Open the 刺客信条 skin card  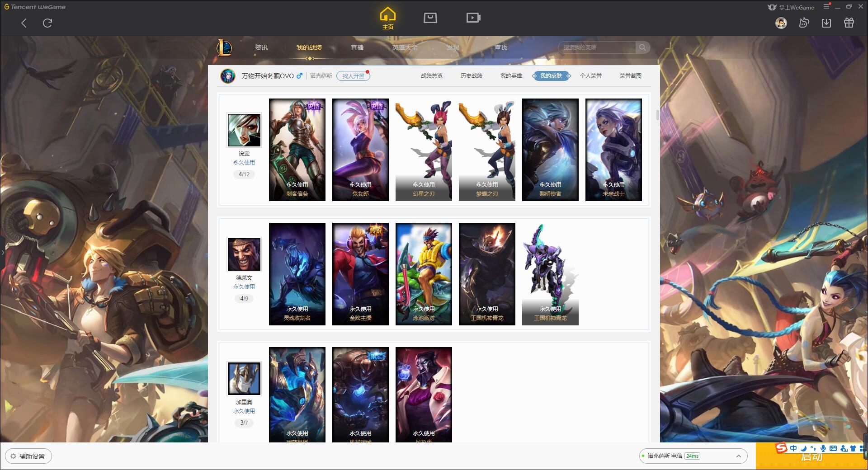click(297, 150)
